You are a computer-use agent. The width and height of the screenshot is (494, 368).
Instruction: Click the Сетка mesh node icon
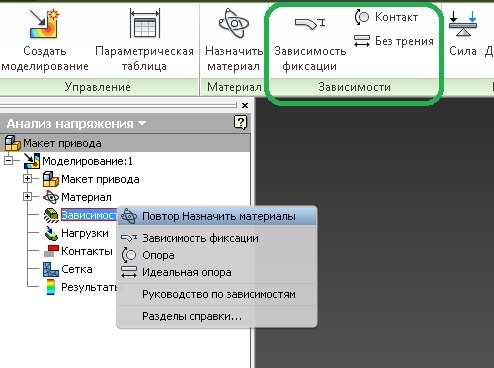pyautogui.click(x=51, y=269)
